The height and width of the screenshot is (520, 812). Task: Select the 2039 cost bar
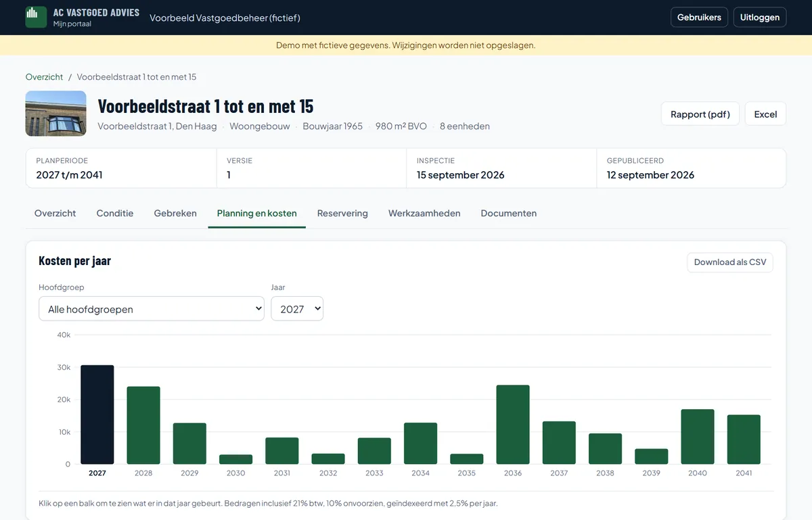click(652, 456)
